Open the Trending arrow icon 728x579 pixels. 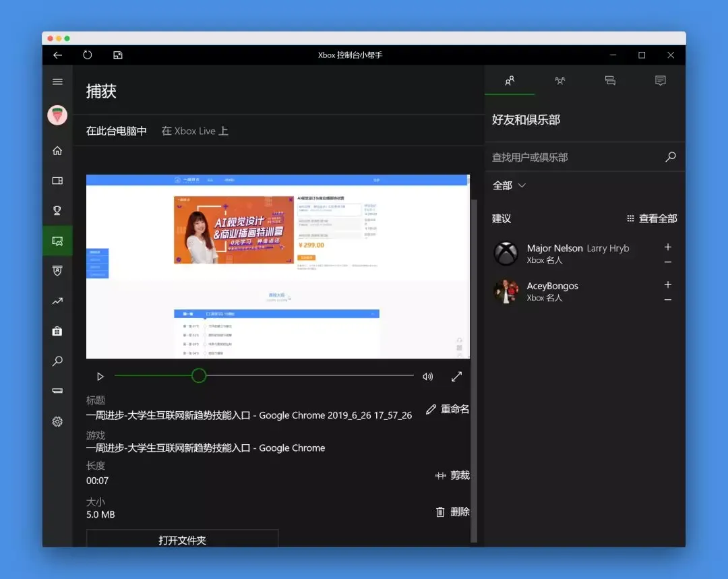coord(57,301)
